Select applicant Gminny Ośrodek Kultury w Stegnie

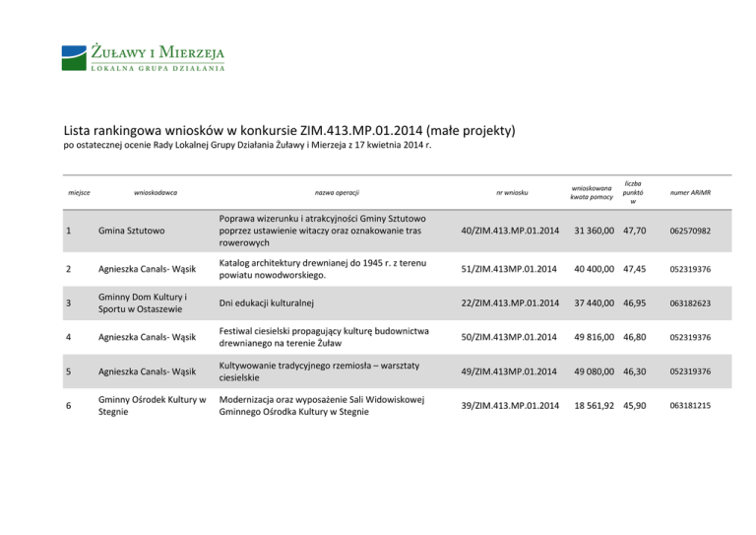tap(151, 405)
